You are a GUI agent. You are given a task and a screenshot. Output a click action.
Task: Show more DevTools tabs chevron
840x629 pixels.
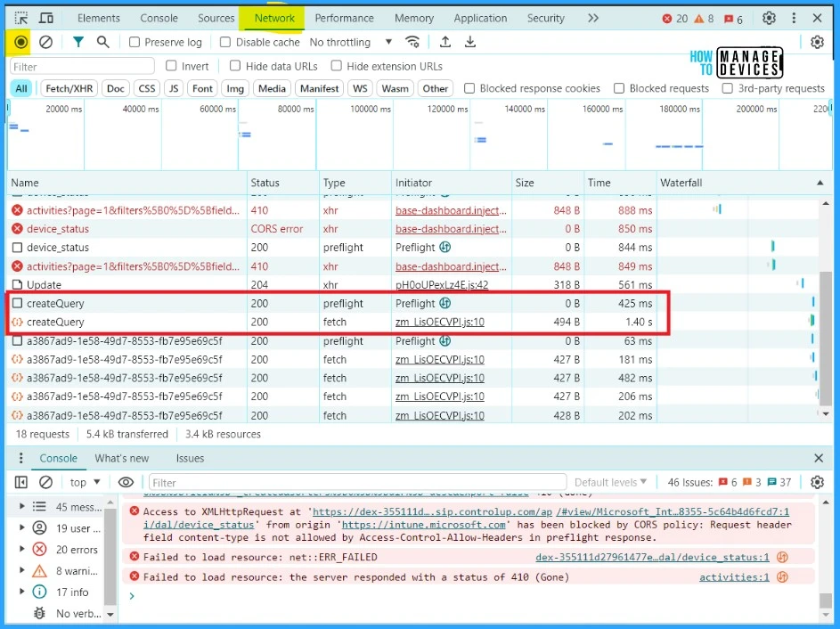click(592, 18)
